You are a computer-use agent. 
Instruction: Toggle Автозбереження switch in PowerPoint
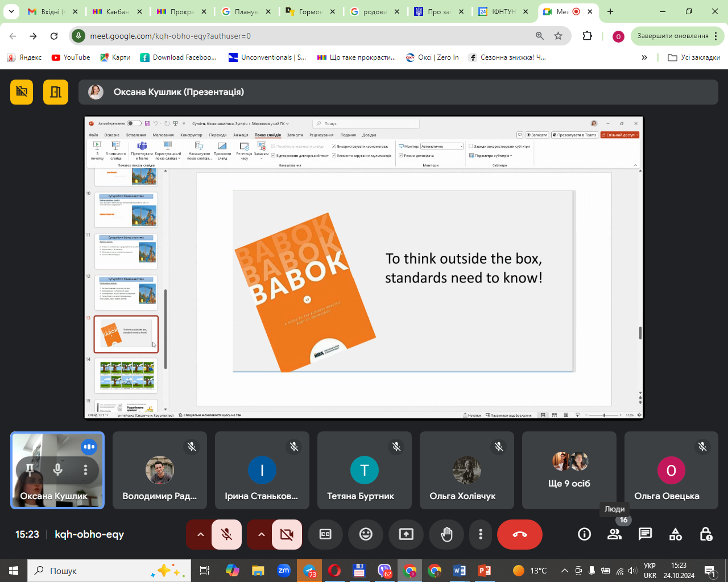[x=134, y=123]
